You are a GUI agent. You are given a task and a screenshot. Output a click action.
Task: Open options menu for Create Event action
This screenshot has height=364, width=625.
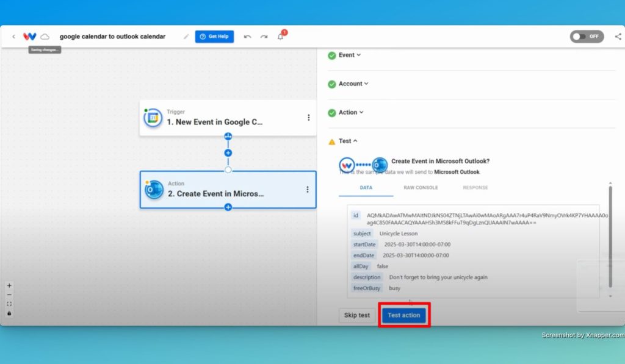click(x=308, y=189)
